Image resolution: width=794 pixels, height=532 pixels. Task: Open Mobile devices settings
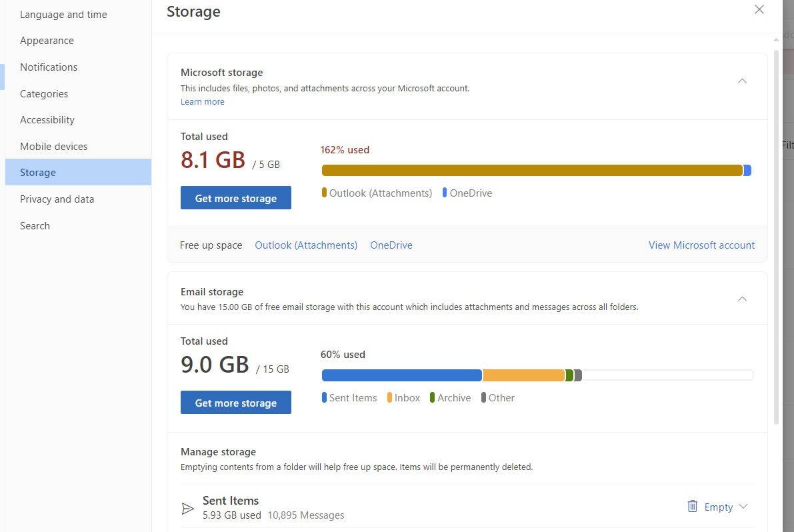tap(53, 146)
